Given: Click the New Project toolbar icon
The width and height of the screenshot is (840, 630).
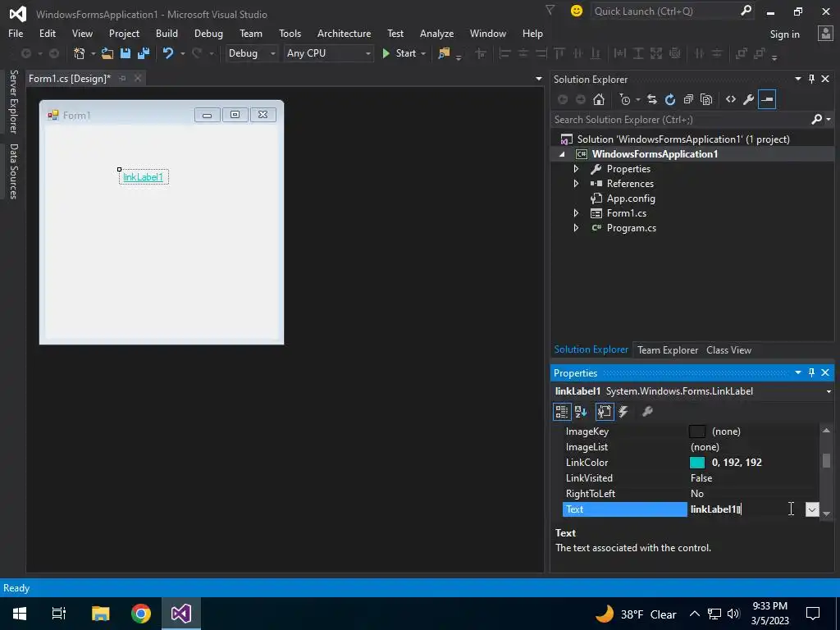Looking at the screenshot, I should click(x=80, y=53).
